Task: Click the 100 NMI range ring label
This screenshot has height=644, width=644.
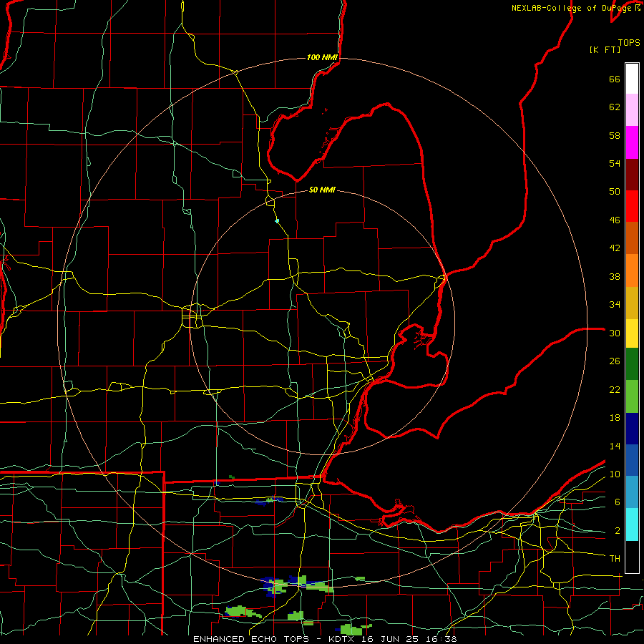Action: pyautogui.click(x=323, y=57)
